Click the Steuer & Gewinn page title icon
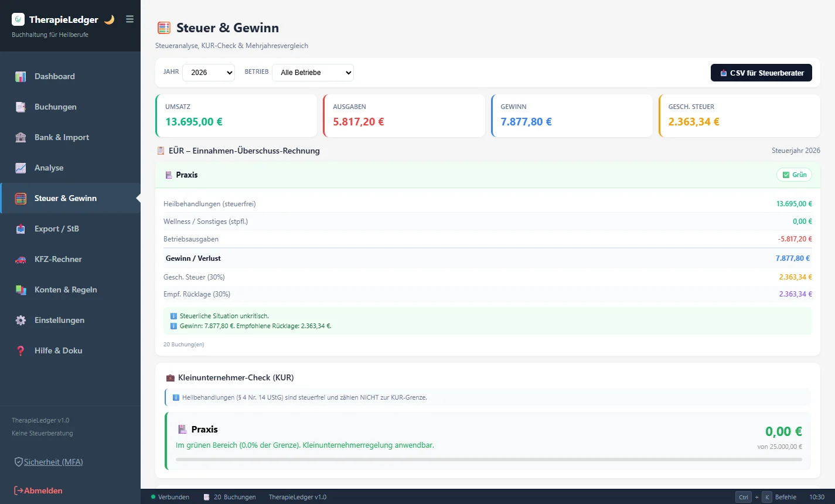835x504 pixels. 164,28
